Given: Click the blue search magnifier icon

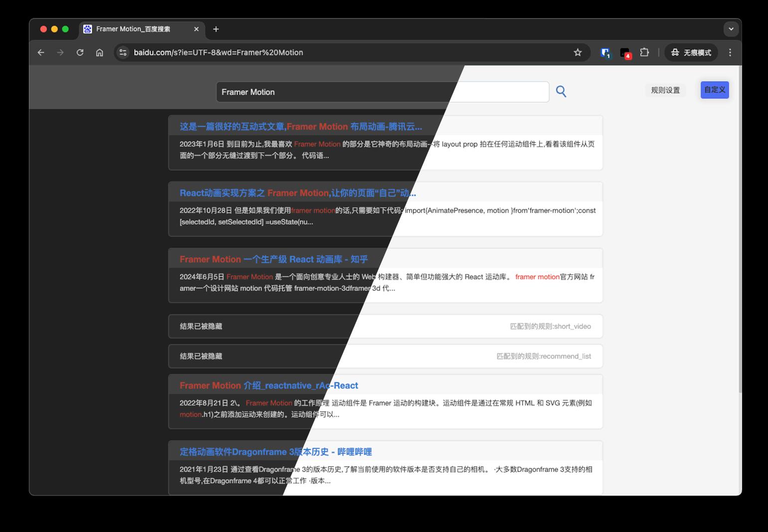Looking at the screenshot, I should click(x=561, y=92).
